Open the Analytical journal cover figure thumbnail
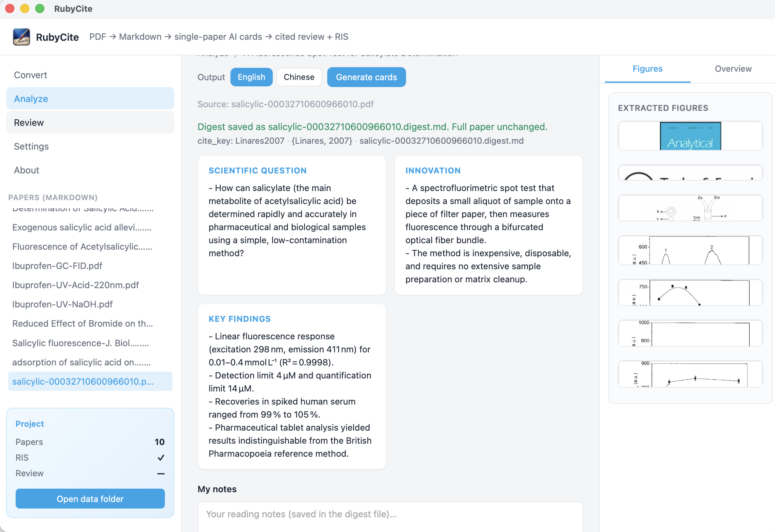This screenshot has width=775, height=532. [x=690, y=136]
